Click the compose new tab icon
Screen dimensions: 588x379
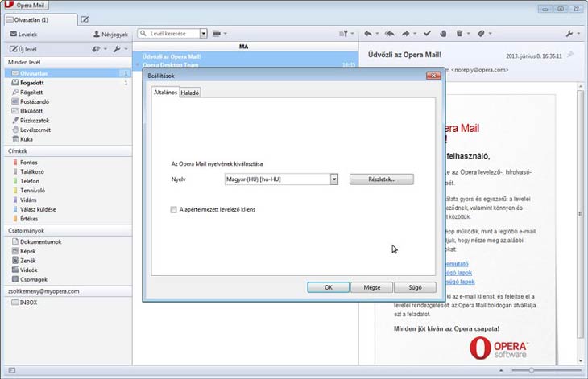[x=85, y=19]
